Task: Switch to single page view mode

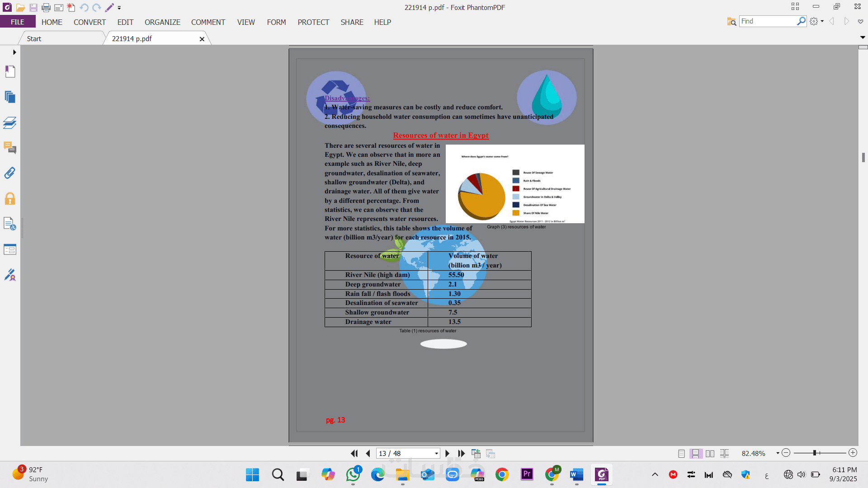Action: [x=681, y=453]
